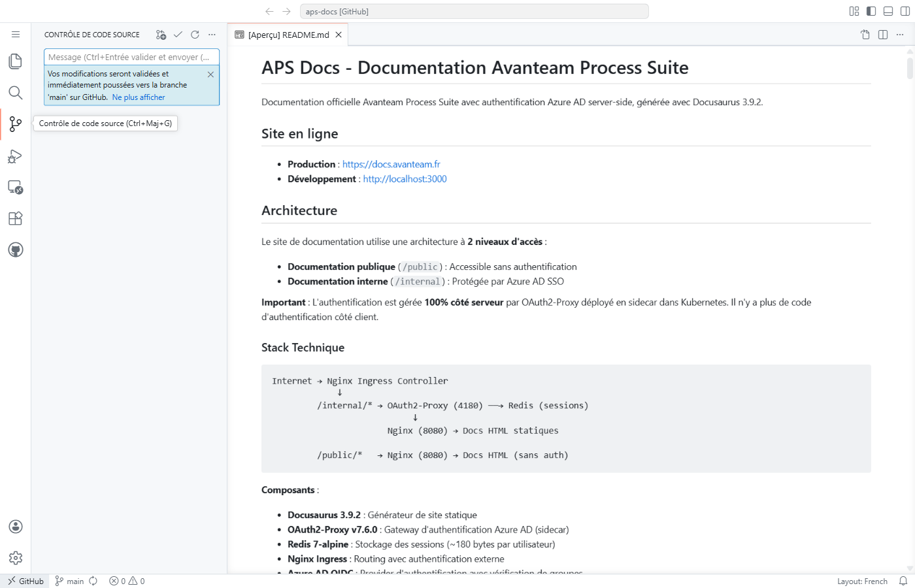Screen dimensions: 915x588
Task: Open the hamburger application menu
Action: [15, 35]
